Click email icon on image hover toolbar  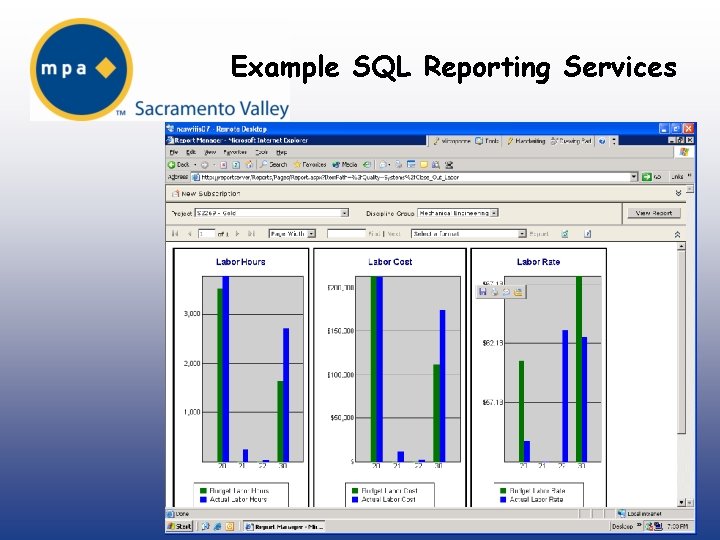point(506,292)
